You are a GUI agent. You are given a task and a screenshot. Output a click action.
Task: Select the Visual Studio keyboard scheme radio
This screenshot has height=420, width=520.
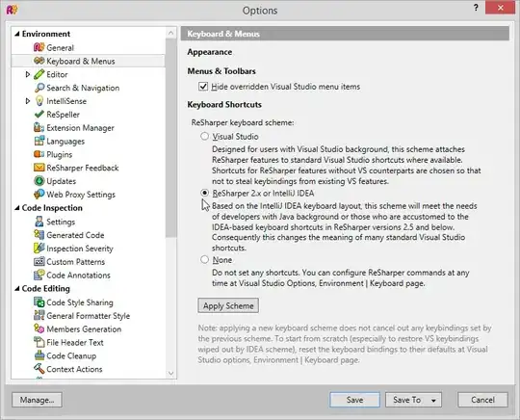pos(204,137)
